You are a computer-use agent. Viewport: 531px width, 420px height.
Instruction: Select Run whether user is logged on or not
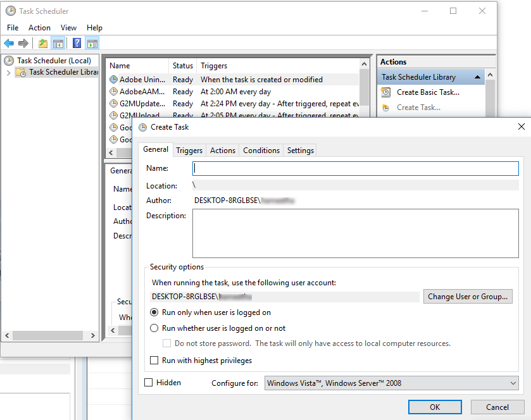(154, 328)
